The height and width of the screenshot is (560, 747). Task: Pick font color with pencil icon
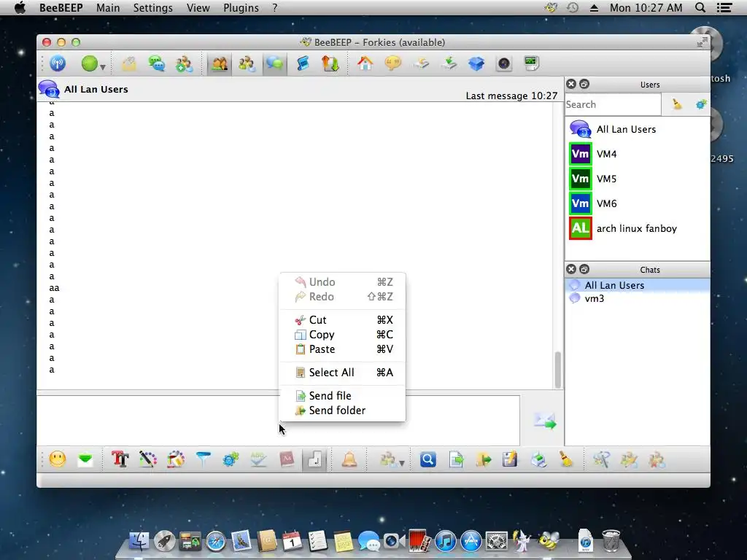[x=147, y=459]
